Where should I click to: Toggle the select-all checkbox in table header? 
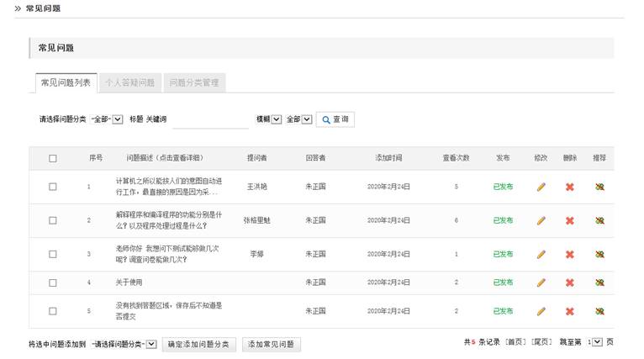[x=53, y=158]
